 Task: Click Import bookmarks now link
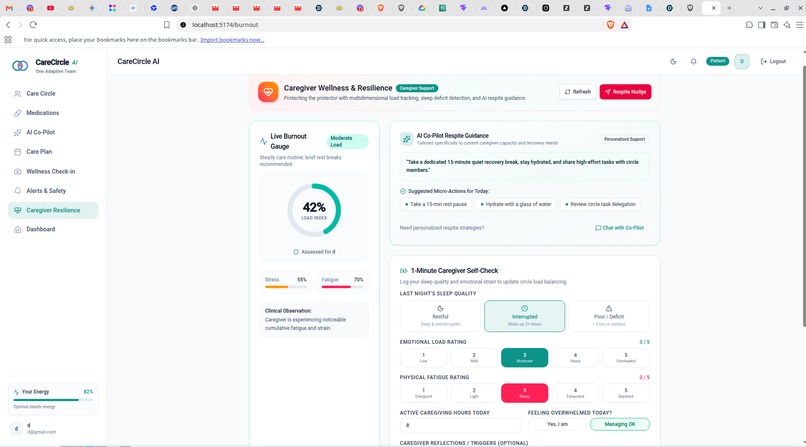pyautogui.click(x=232, y=40)
